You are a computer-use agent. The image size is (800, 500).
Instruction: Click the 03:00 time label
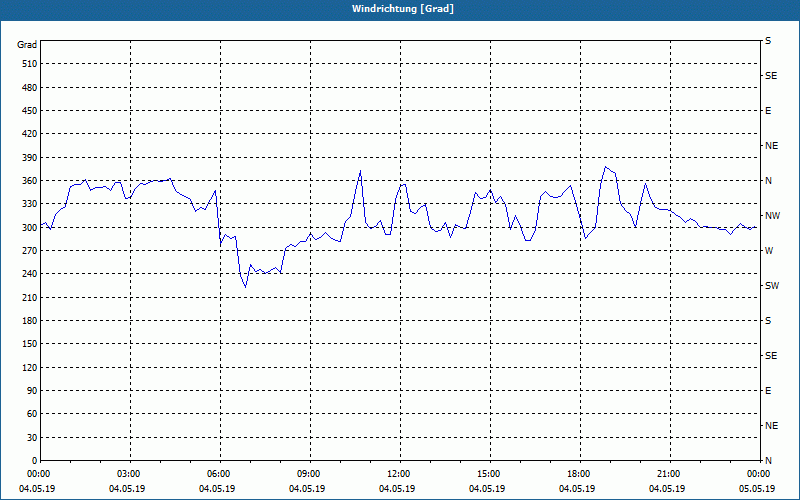pyautogui.click(x=130, y=474)
